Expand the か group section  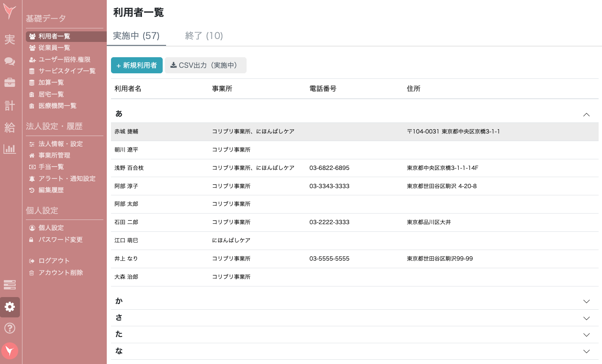586,301
